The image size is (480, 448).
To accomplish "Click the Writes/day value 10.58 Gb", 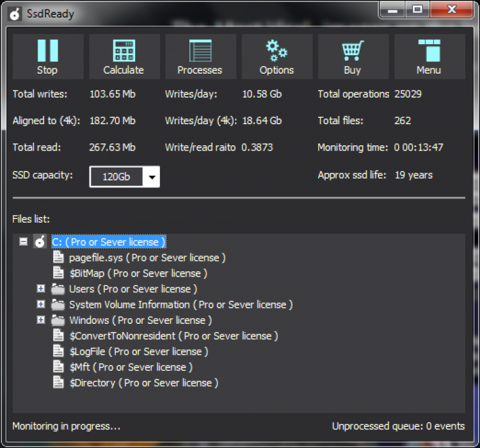I will point(262,94).
